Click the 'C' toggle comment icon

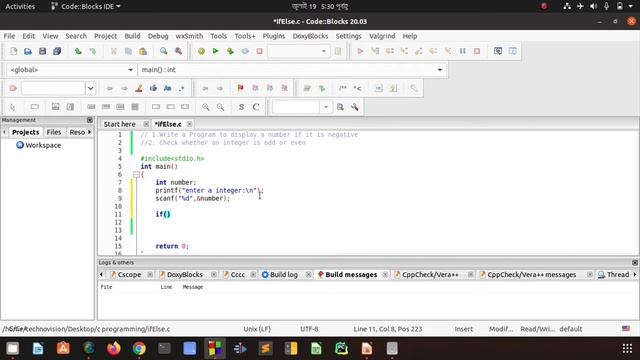(256, 107)
